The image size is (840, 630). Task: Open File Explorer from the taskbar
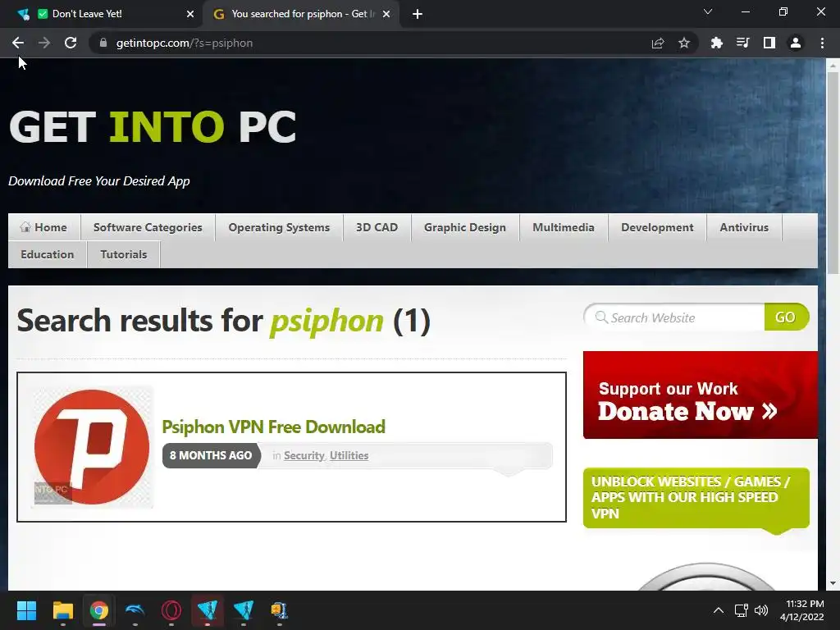point(62,610)
